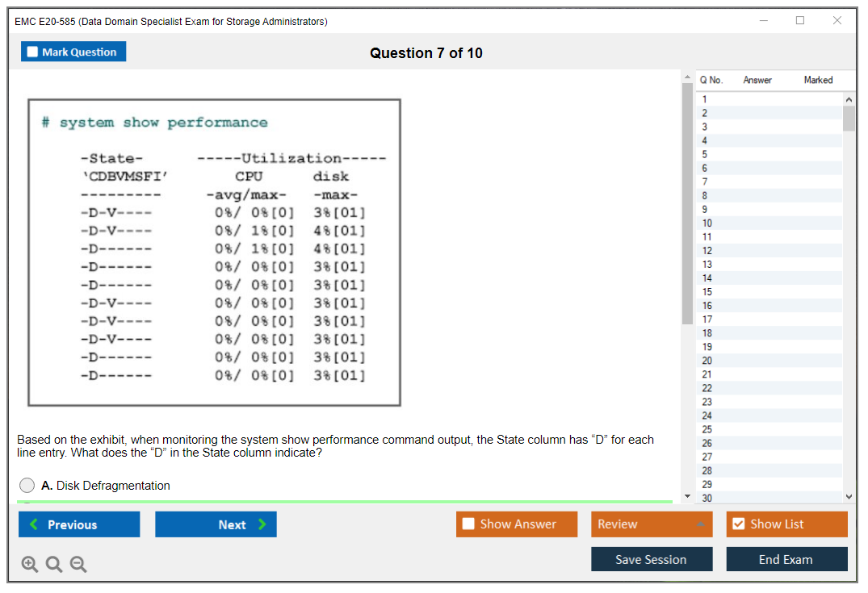Advance to the Next question
The image size is (868, 593).
click(216, 524)
